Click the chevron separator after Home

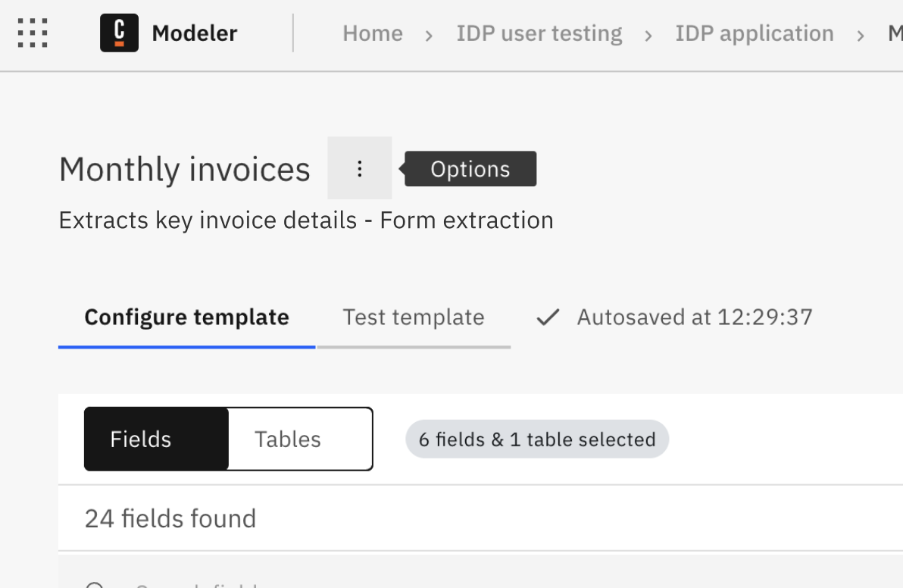(x=429, y=35)
